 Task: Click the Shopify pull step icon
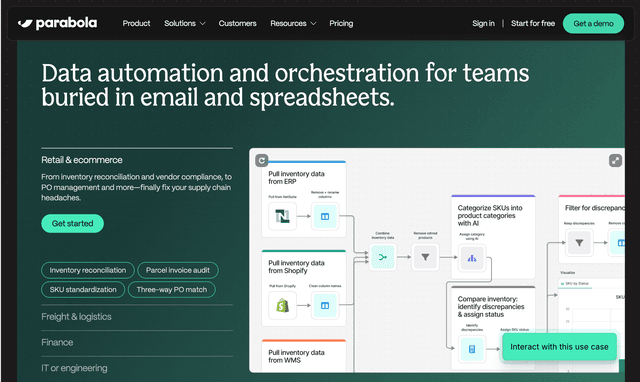click(x=282, y=305)
